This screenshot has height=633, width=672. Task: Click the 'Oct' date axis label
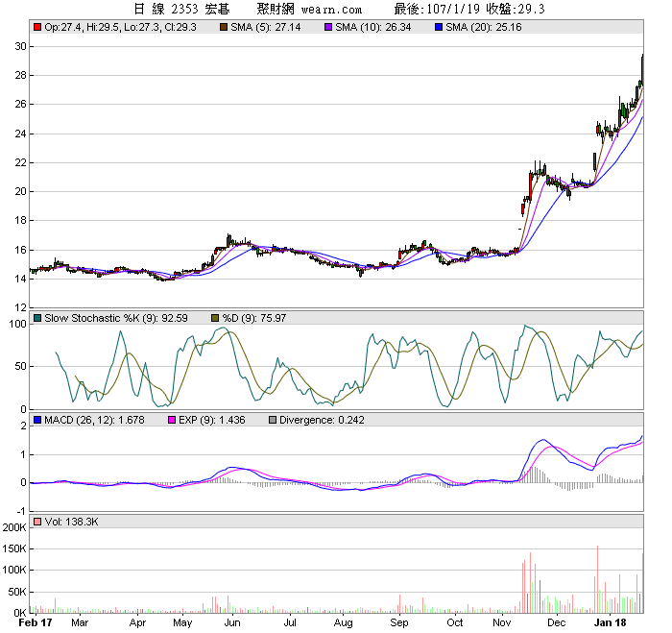pos(455,622)
